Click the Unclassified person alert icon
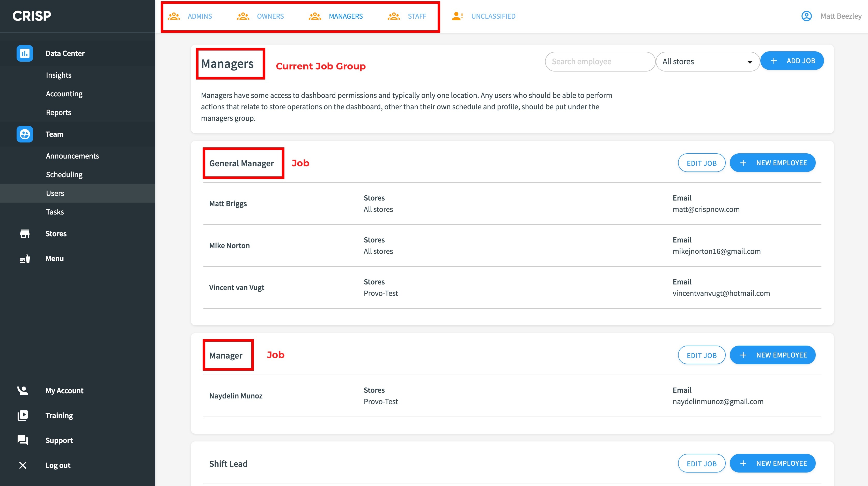This screenshot has height=486, width=868. click(x=457, y=16)
